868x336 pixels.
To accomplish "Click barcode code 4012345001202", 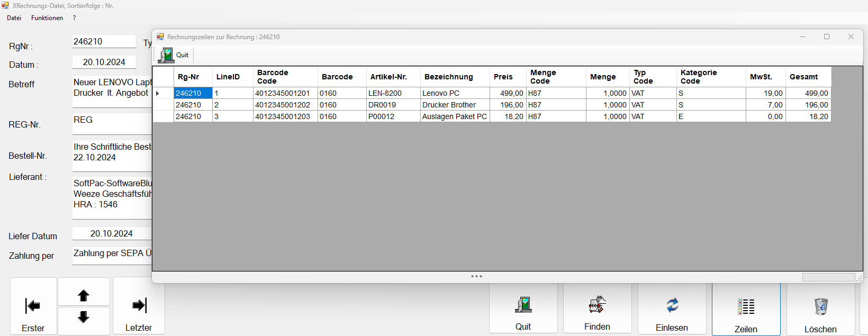I will click(285, 105).
